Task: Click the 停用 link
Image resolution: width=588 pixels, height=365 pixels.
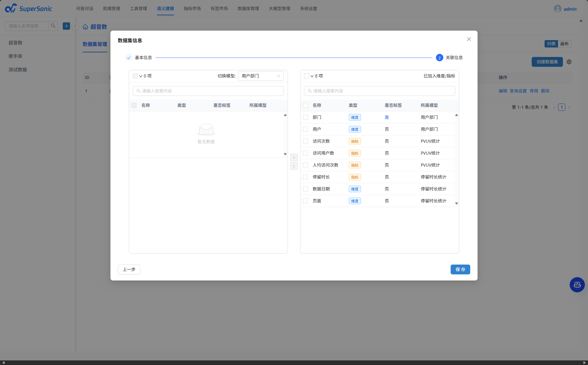Action: (x=534, y=91)
